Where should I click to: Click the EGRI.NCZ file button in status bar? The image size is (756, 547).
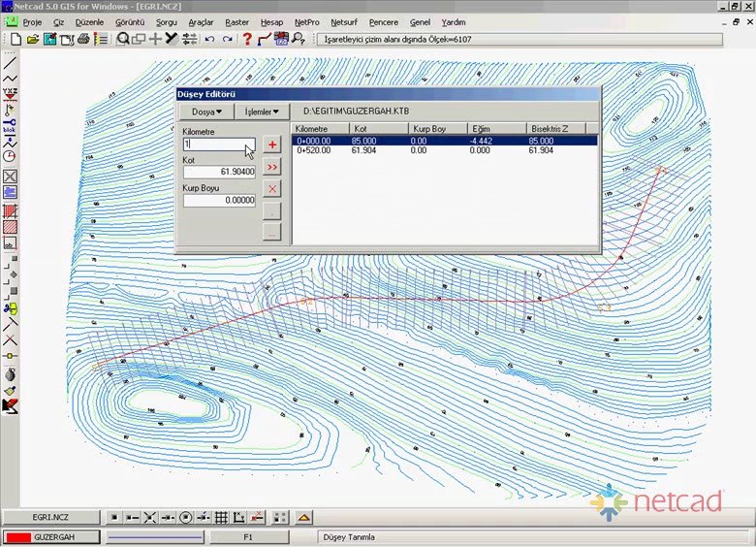[50, 518]
